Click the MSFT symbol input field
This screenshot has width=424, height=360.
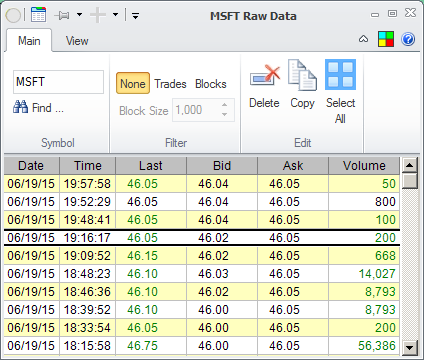[58, 82]
